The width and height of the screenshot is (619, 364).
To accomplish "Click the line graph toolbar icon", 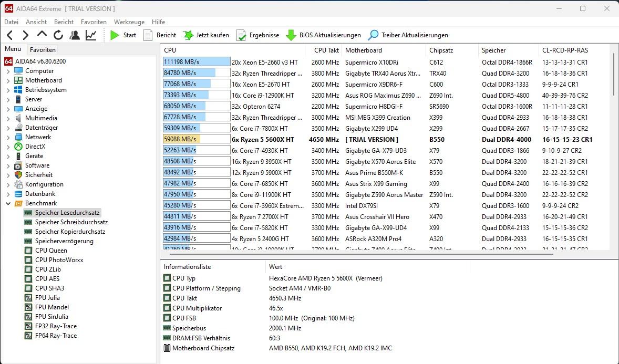I will click(x=91, y=35).
